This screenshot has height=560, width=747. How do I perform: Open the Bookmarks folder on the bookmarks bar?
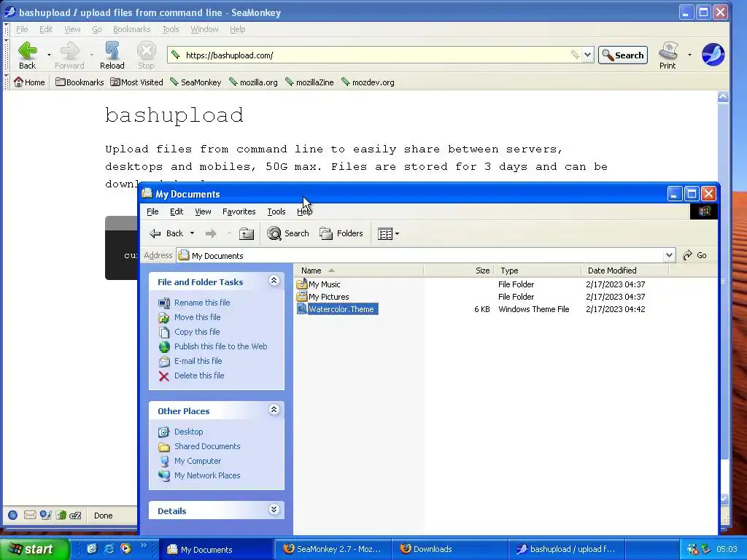(x=80, y=82)
